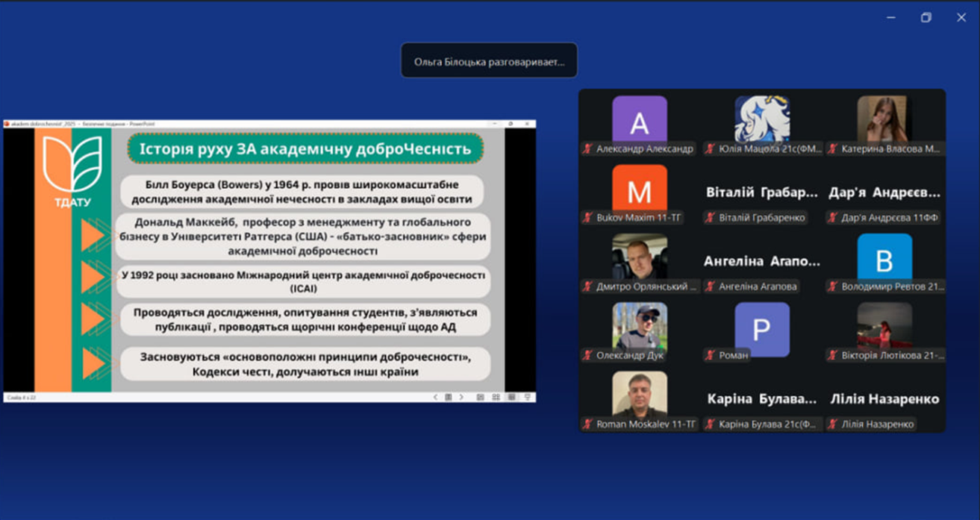Click slide title Історія руху ЗА академічну доброЧесність
The height and width of the screenshot is (520, 980).
305,148
